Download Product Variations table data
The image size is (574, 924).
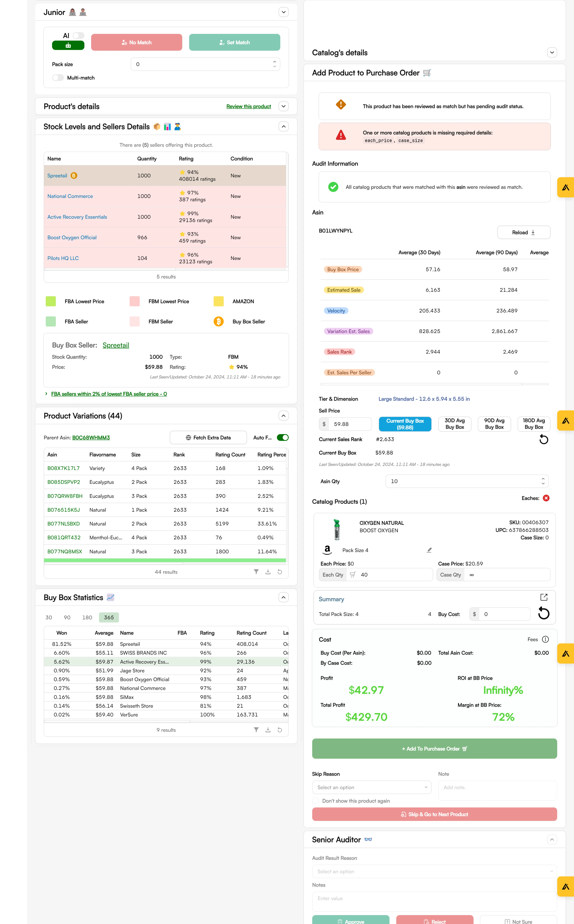(268, 572)
